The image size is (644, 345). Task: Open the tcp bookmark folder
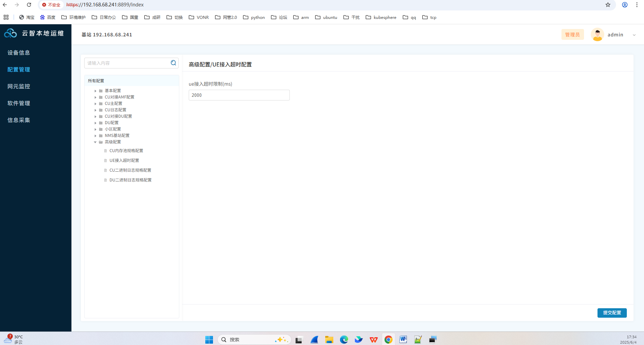coord(429,17)
